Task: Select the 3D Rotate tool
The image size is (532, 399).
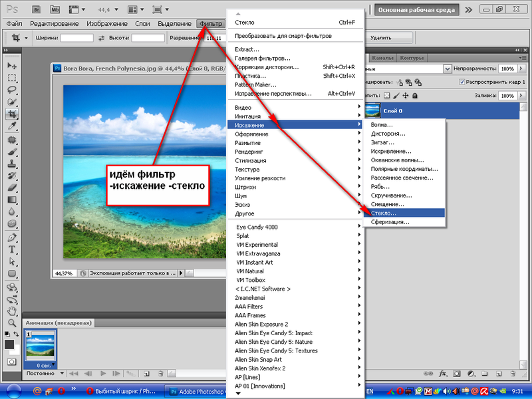Action: [x=12, y=287]
